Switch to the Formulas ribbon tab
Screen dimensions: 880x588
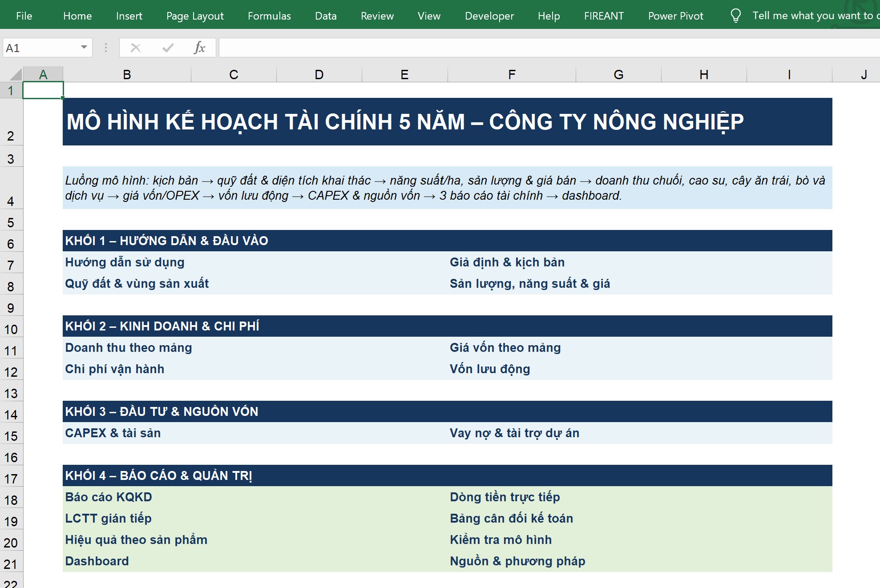tap(269, 16)
